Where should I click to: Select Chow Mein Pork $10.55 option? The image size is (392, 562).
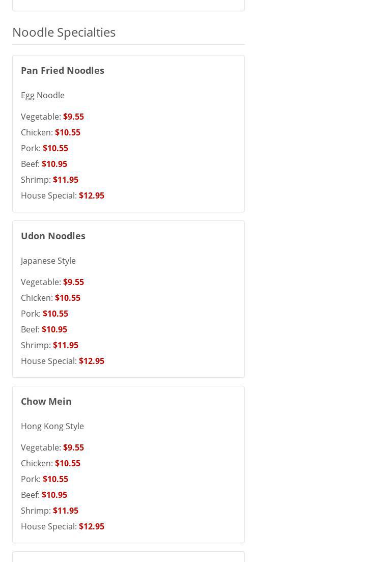44,479
